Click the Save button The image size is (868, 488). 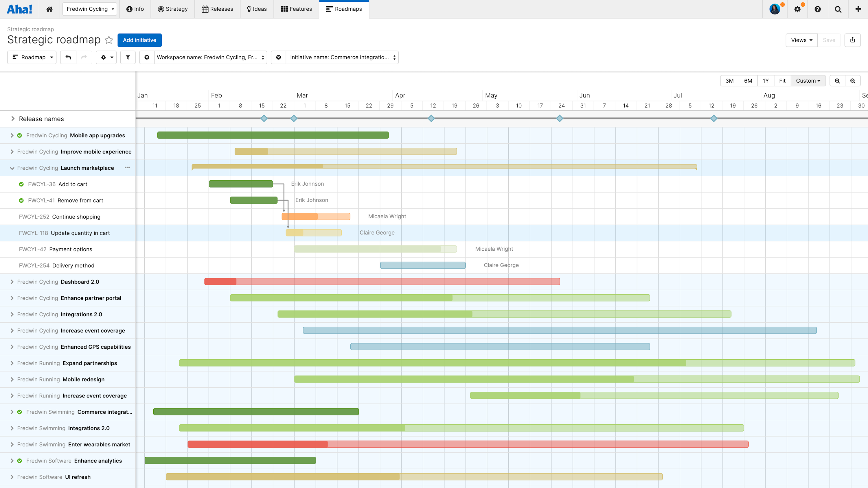pos(829,40)
